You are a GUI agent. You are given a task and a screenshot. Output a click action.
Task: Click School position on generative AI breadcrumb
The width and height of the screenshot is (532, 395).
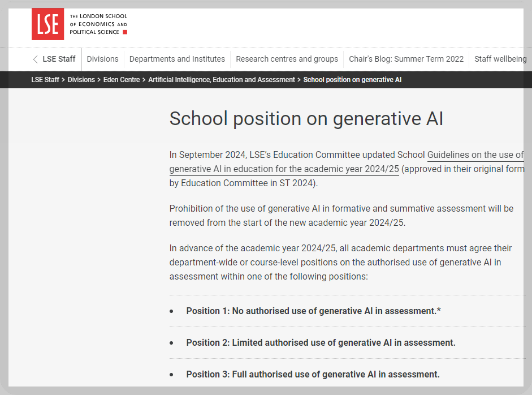pos(352,80)
